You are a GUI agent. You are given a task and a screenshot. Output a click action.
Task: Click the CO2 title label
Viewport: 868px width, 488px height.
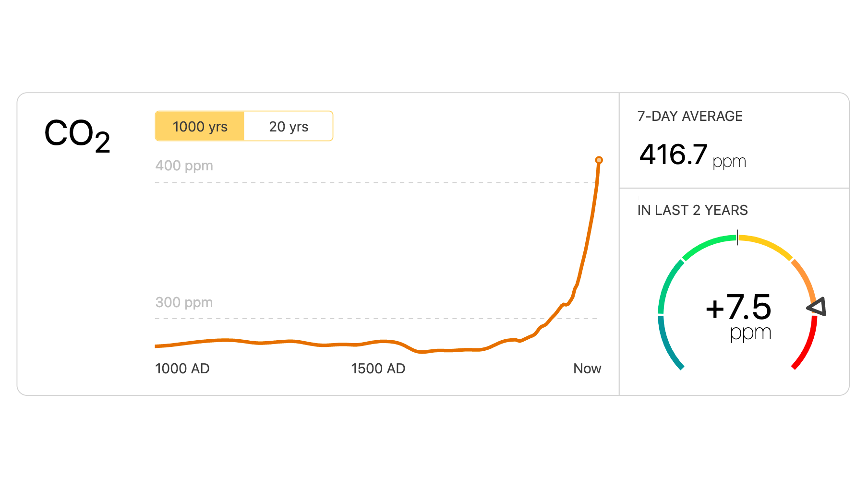(77, 135)
